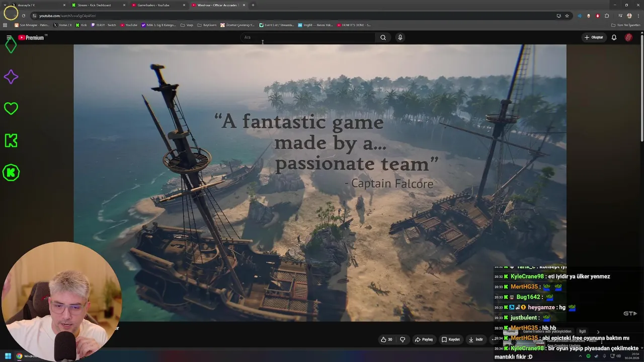
Task: Click the İndir download button
Action: click(476, 339)
